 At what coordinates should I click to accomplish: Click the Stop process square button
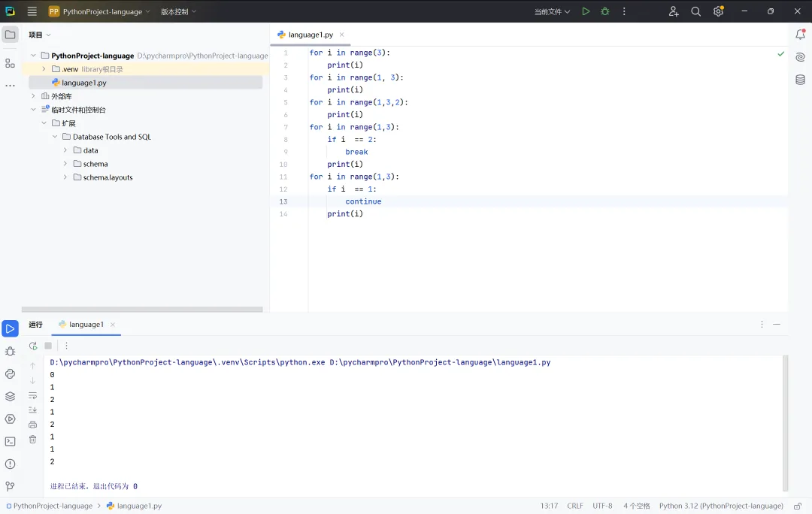point(48,346)
